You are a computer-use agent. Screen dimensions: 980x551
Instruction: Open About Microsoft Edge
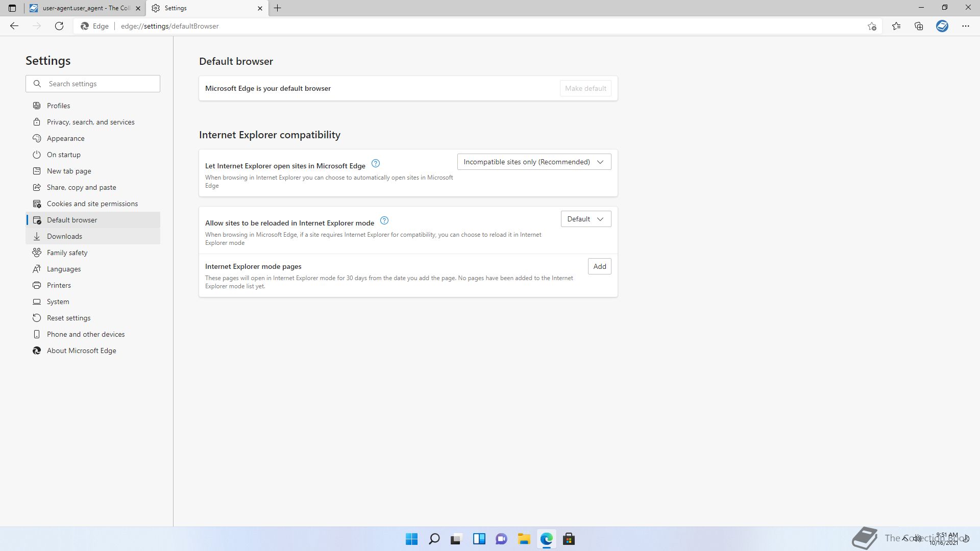pos(93,350)
